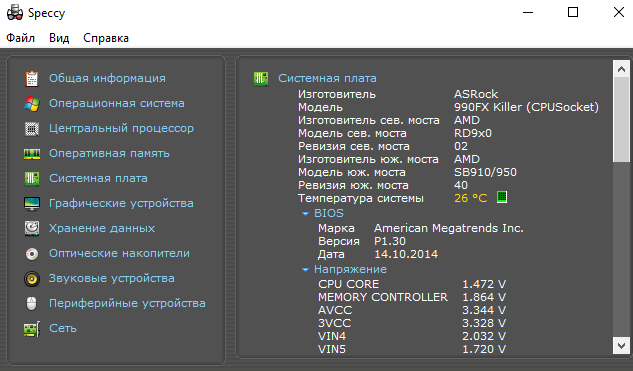Image resolution: width=633 pixels, height=371 pixels.
Task: Click the AVCC voltage label
Action: 335,310
